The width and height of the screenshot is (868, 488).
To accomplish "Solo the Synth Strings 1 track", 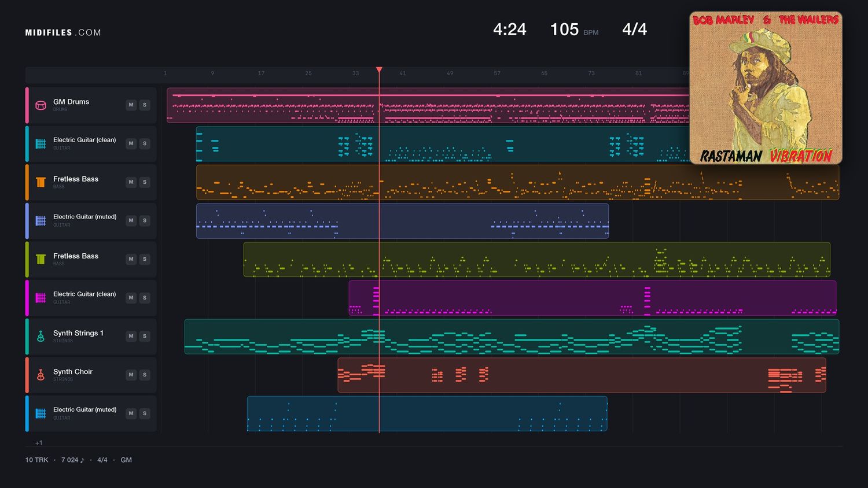I will click(145, 336).
